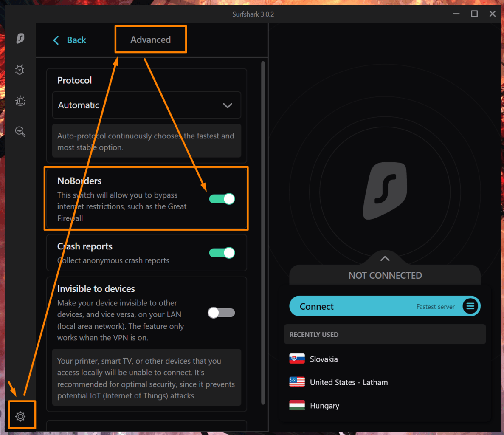Open the Search private tool from sidebar
504x435 pixels.
coord(20,132)
